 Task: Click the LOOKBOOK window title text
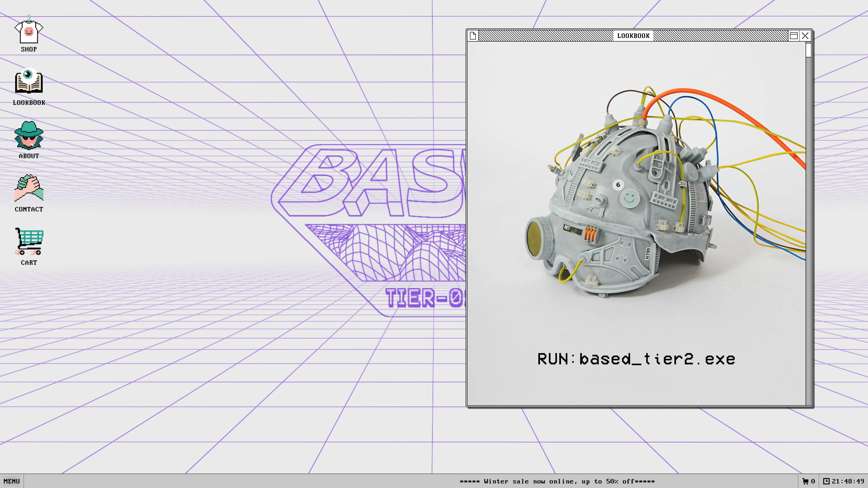point(633,36)
